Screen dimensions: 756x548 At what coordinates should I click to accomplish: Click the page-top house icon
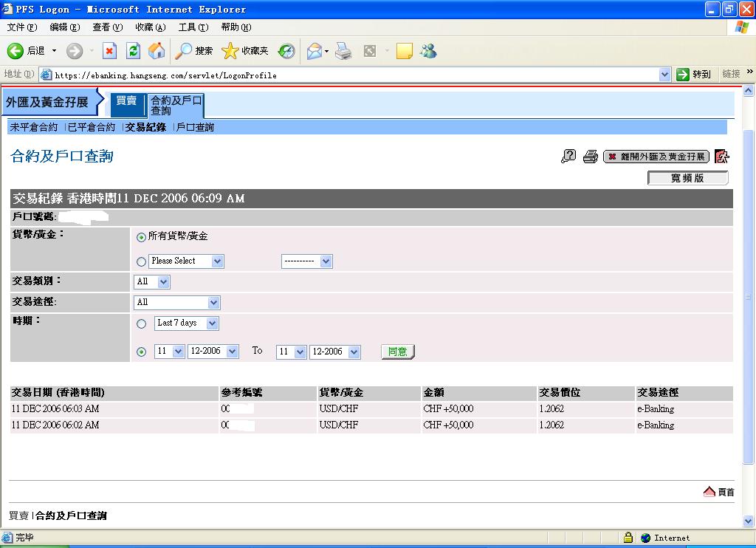(709, 492)
